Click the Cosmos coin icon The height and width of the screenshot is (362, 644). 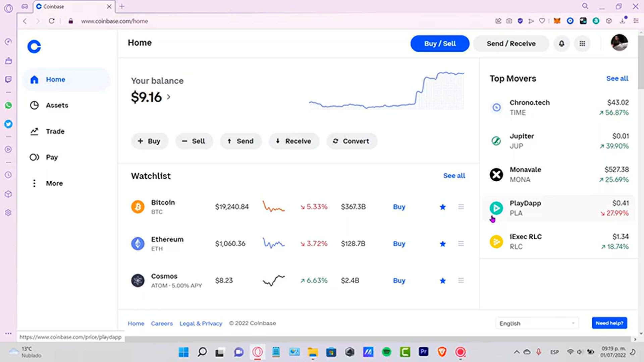coord(138,281)
